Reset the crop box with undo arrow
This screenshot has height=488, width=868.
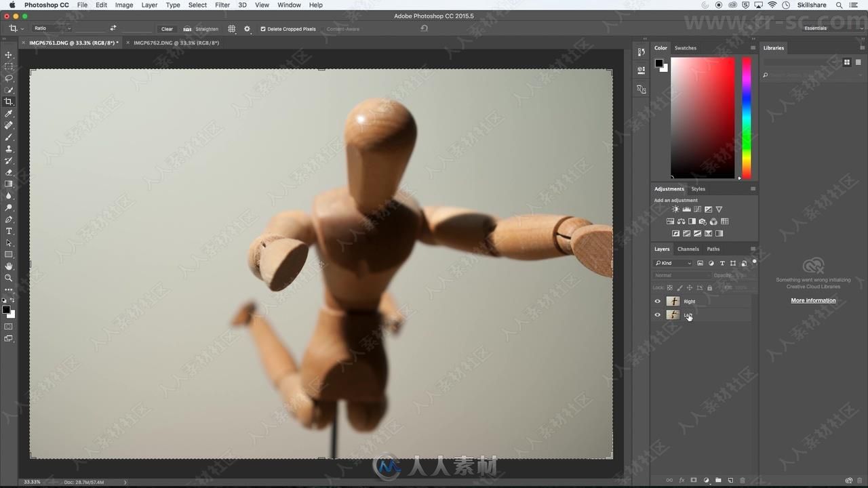[x=424, y=28]
